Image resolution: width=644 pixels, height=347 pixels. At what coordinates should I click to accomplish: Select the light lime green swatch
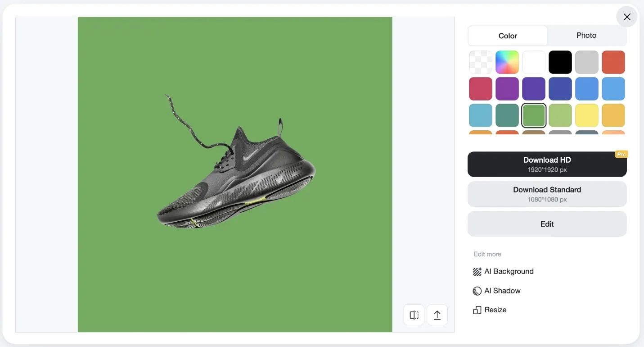pos(560,115)
